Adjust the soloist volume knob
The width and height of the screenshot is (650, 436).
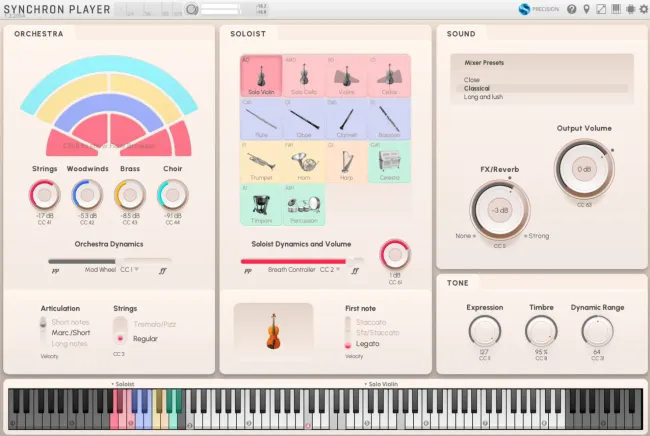click(395, 254)
